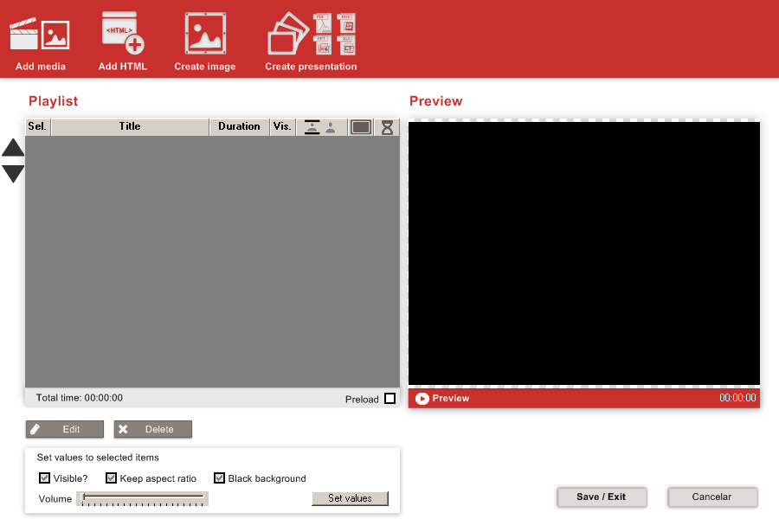The height and width of the screenshot is (532, 779).
Task: Launch the Create image tool
Action: click(205, 35)
